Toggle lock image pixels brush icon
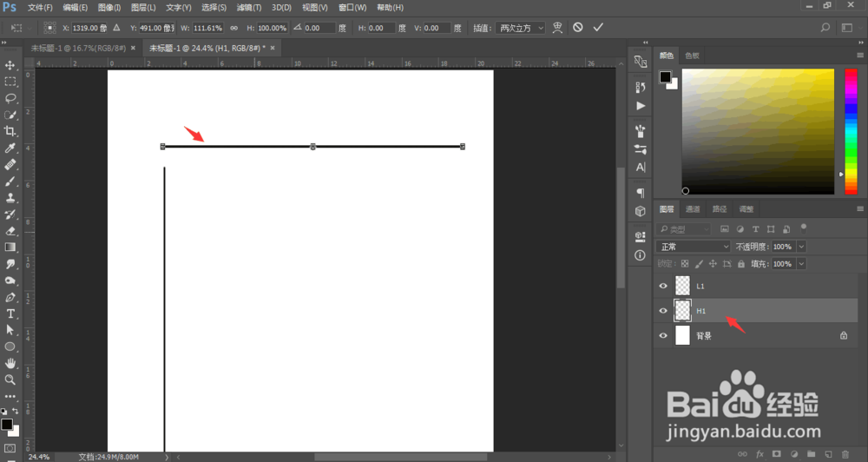This screenshot has width=868, height=462. point(699,264)
